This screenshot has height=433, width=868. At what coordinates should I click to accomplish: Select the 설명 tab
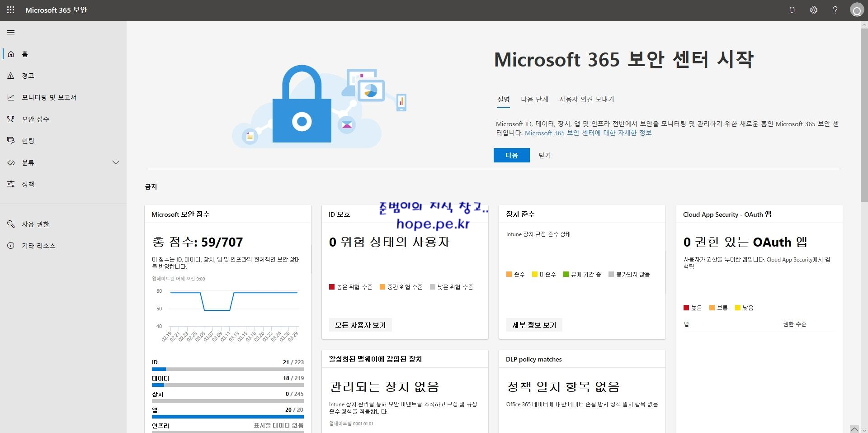(x=504, y=100)
